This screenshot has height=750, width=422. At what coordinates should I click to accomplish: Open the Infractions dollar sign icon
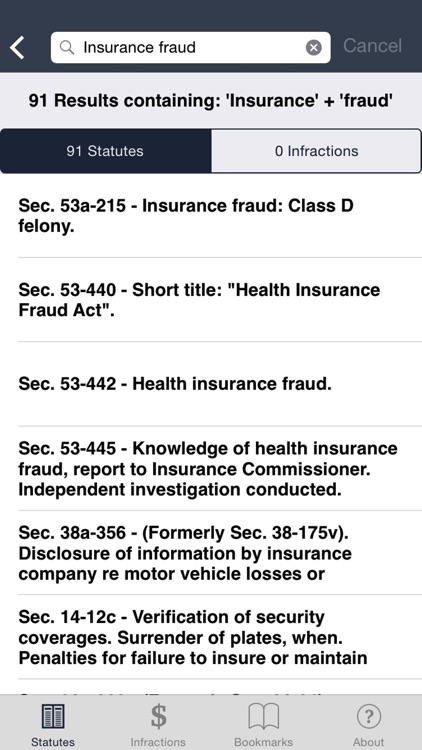click(158, 717)
